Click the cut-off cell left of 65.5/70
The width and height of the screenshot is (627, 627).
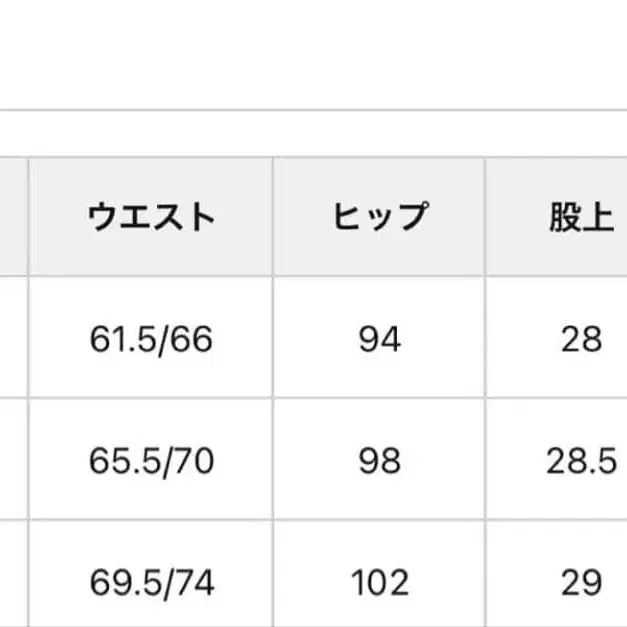12,460
